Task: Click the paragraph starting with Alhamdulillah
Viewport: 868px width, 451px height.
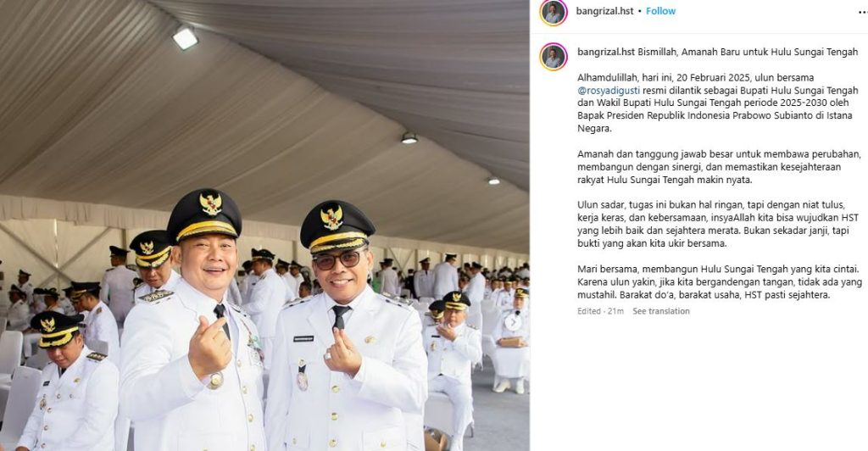Action: pyautogui.click(x=717, y=103)
